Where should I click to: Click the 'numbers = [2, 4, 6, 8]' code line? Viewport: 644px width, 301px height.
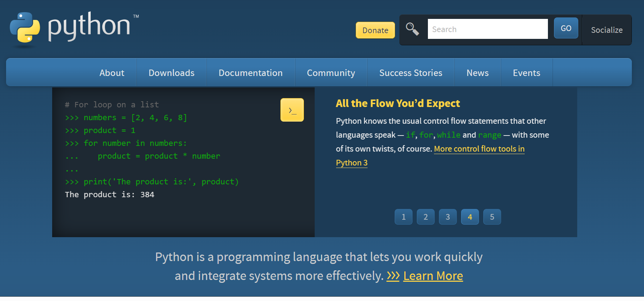(x=126, y=118)
